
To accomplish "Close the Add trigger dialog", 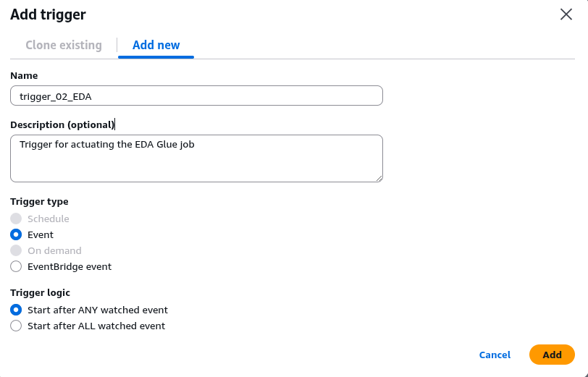I will click(x=566, y=14).
